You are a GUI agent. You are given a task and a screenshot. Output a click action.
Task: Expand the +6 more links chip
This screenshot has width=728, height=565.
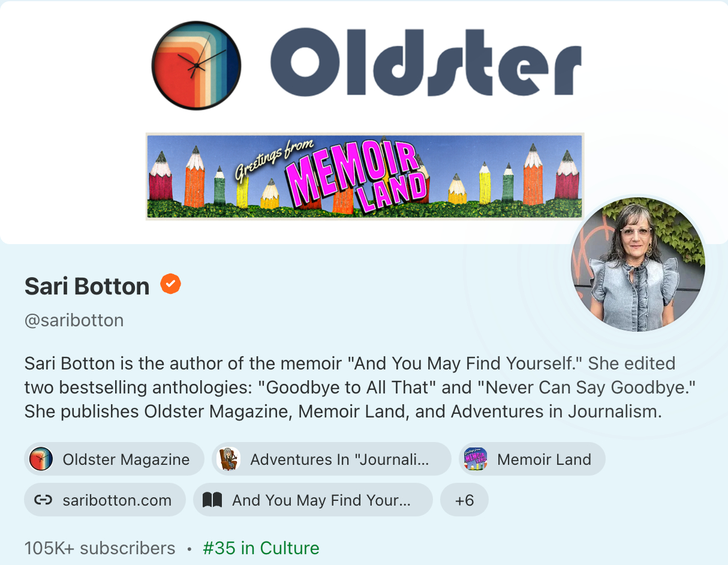[x=464, y=500]
